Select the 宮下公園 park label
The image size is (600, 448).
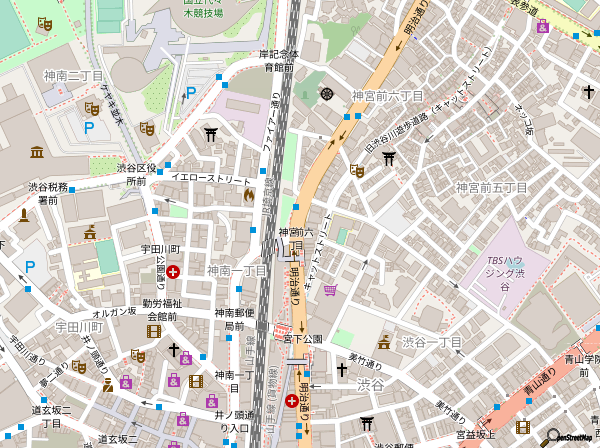point(304,339)
